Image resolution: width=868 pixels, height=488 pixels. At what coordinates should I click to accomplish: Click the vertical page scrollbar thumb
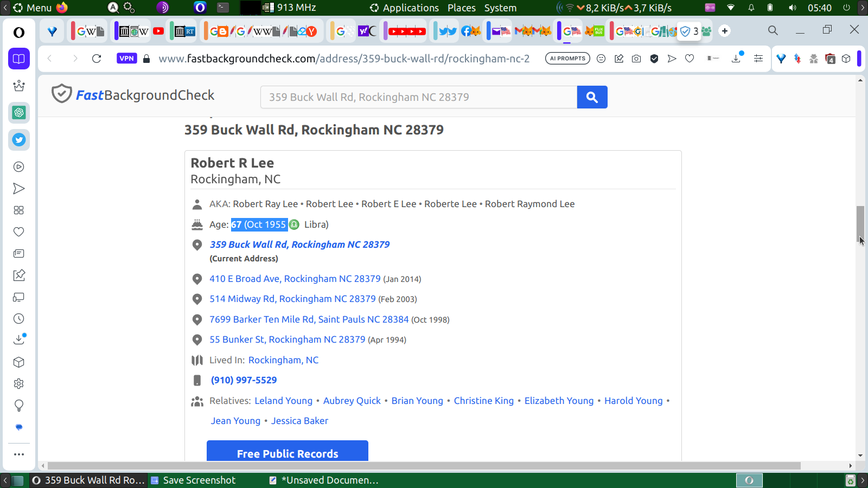coord(860,224)
